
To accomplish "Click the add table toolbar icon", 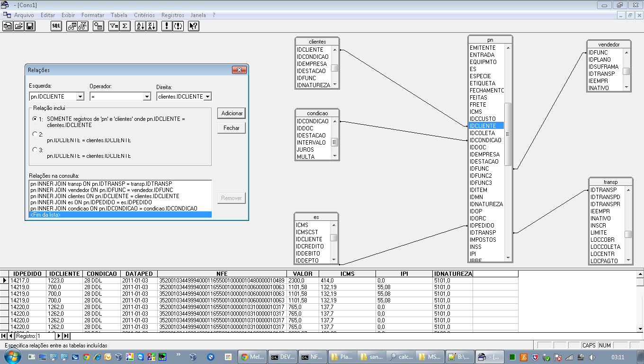I will [98, 26].
